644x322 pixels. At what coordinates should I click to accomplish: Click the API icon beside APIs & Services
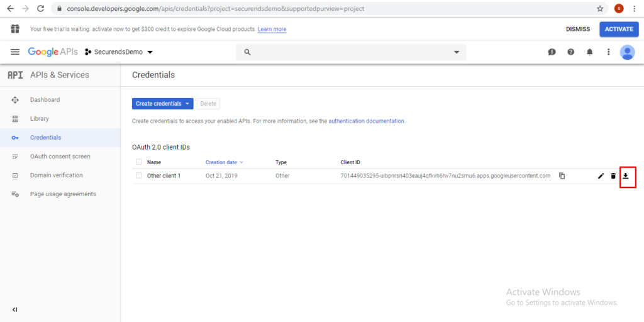click(x=16, y=75)
